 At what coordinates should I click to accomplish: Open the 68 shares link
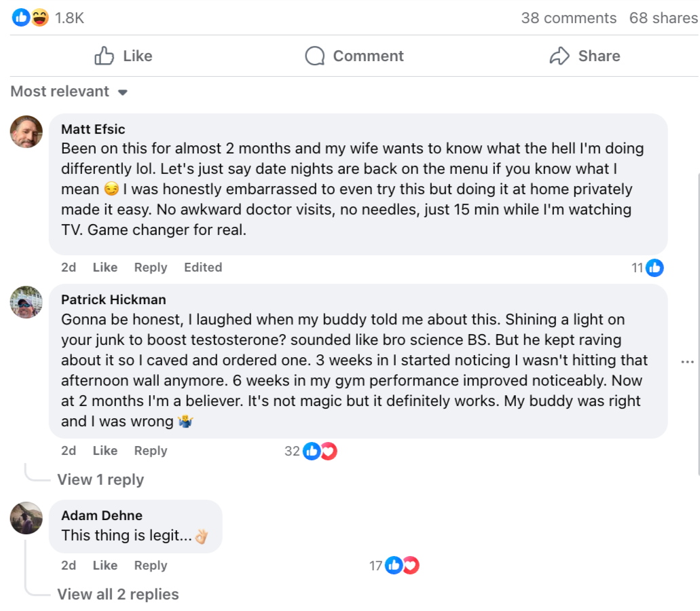(x=663, y=18)
